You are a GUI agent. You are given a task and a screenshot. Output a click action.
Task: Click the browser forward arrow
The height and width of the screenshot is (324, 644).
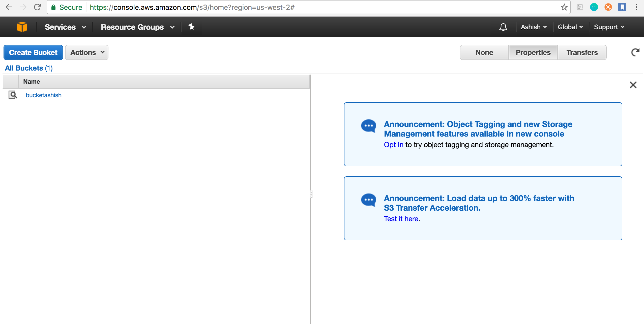click(x=23, y=7)
